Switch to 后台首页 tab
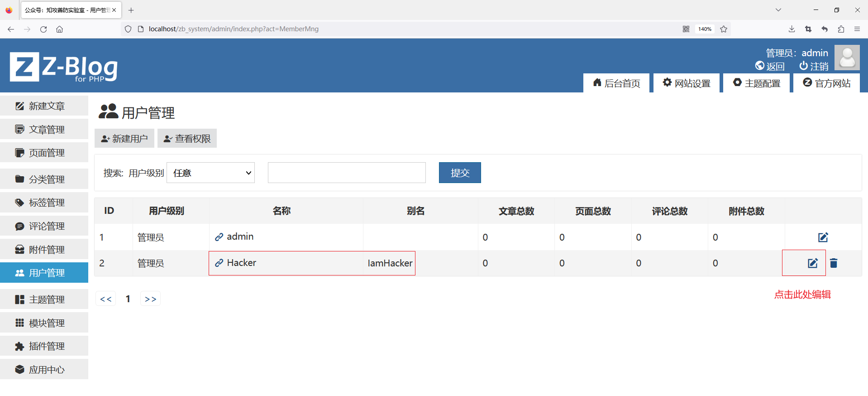Screen dimensions: 868x396 coord(616,83)
